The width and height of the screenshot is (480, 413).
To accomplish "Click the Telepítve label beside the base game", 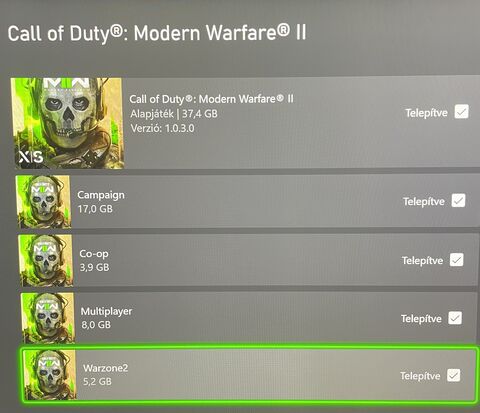I will pos(426,113).
